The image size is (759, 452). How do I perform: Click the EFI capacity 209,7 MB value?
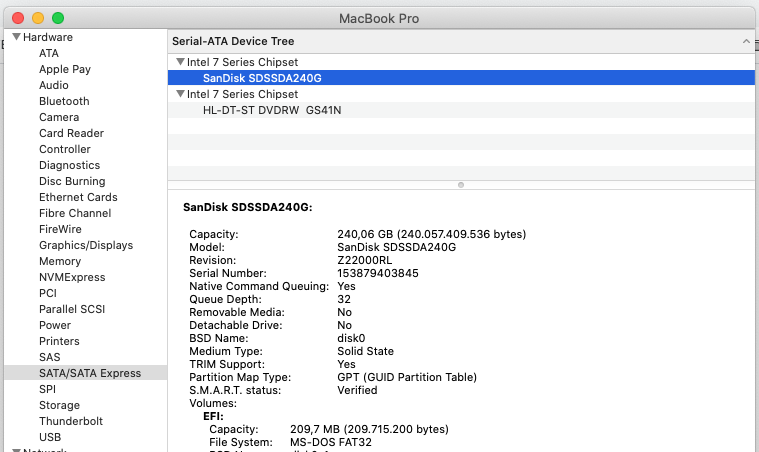pos(369,429)
